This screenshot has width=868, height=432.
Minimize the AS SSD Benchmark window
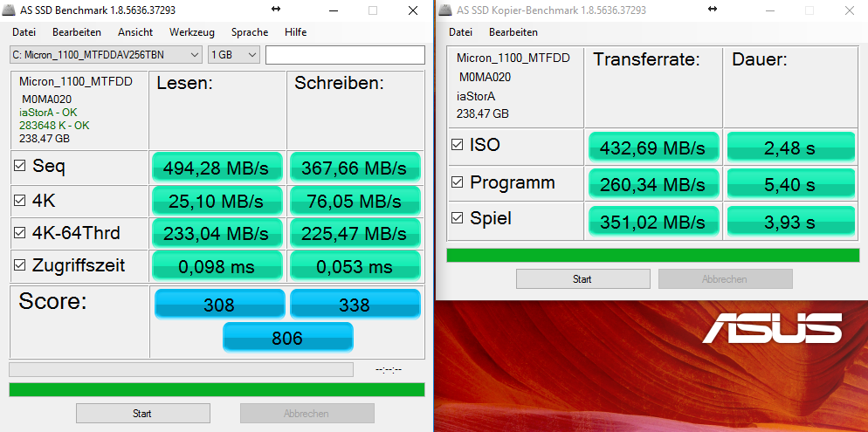point(333,10)
